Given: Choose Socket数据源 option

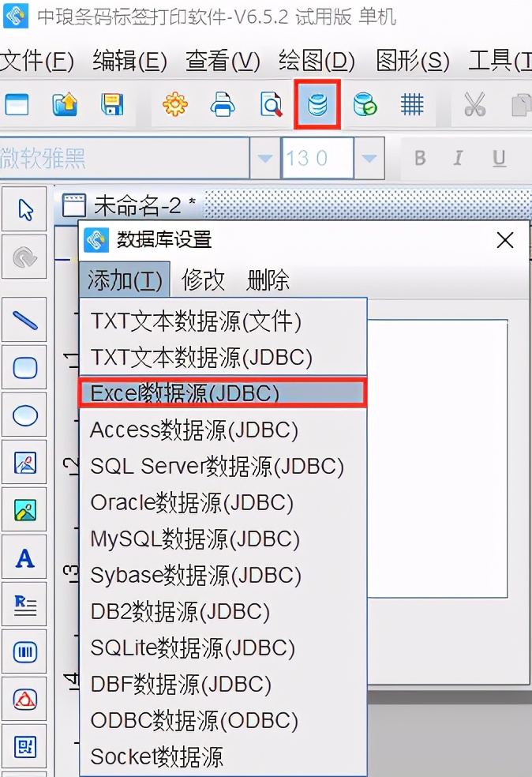Looking at the screenshot, I should (x=223, y=756).
